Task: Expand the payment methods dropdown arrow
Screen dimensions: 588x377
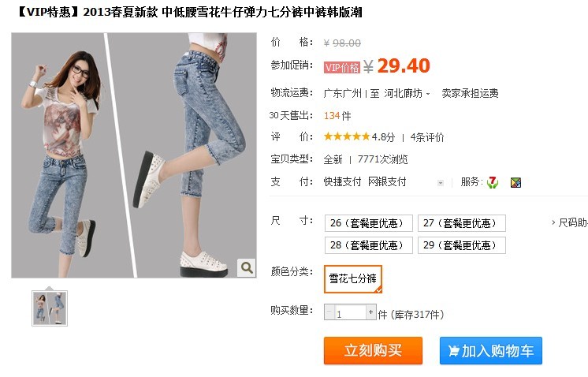Action: (441, 183)
